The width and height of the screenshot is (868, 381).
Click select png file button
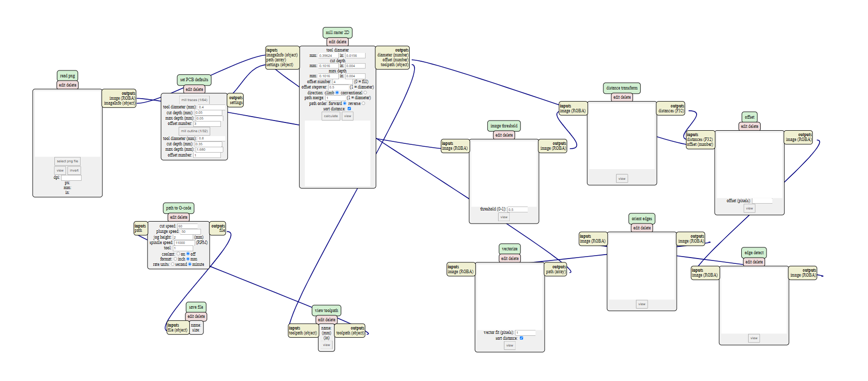click(x=67, y=161)
